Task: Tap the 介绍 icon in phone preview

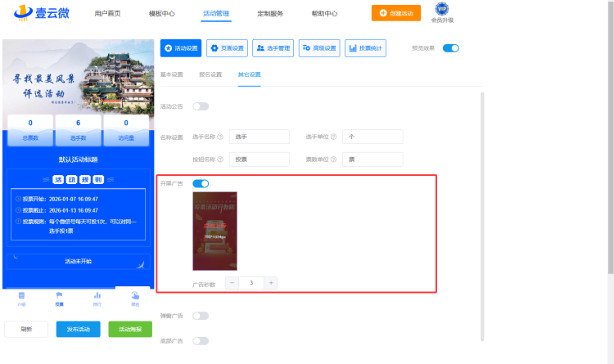Action: tap(22, 298)
